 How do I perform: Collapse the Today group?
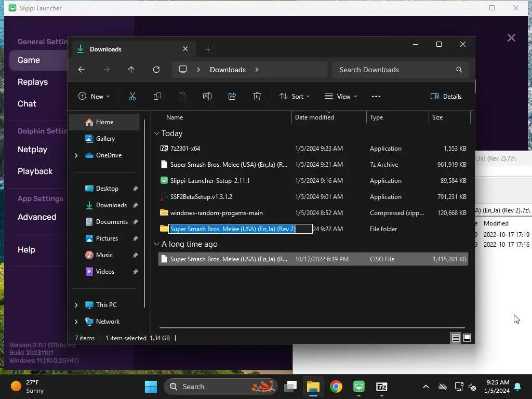(156, 134)
